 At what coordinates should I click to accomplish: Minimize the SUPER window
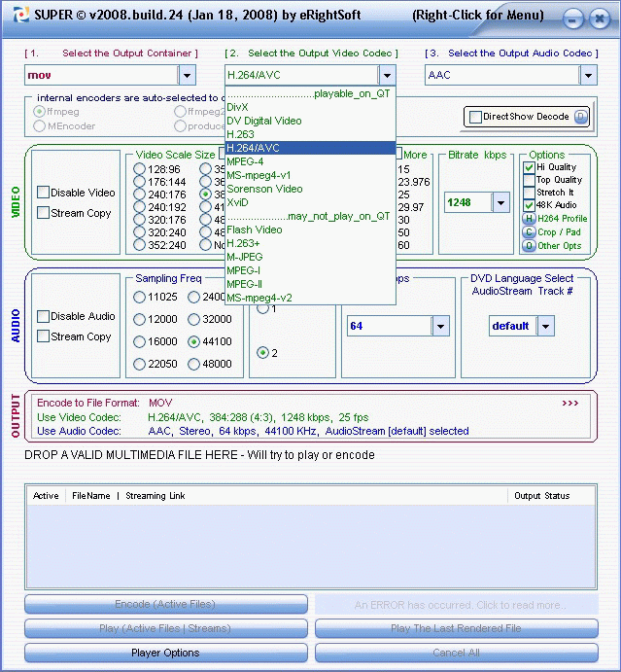574,18
